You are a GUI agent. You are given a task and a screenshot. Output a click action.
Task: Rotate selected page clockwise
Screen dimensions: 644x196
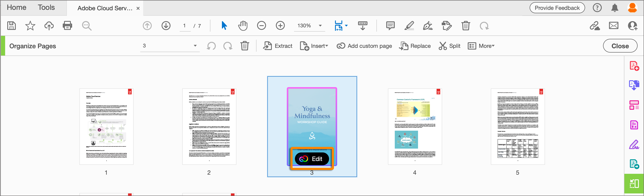tap(228, 46)
